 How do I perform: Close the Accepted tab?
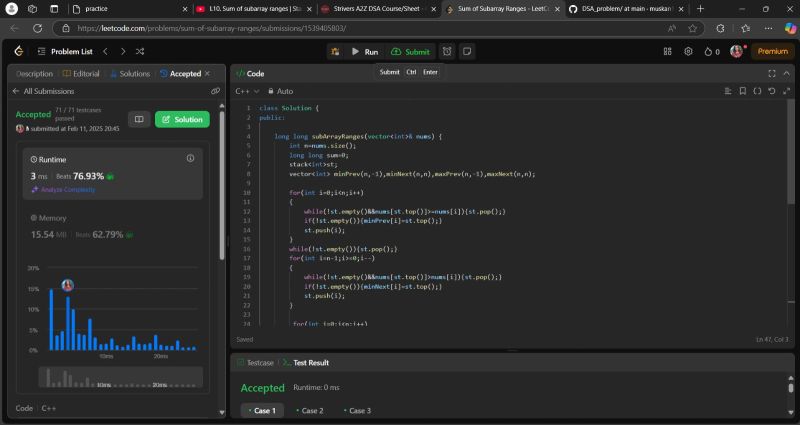click(x=207, y=73)
